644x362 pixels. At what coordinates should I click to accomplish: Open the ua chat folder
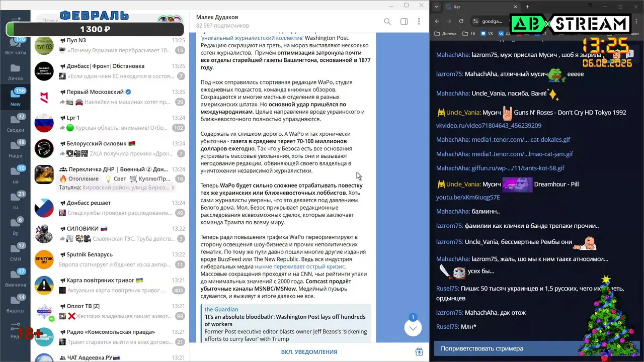click(x=15, y=175)
